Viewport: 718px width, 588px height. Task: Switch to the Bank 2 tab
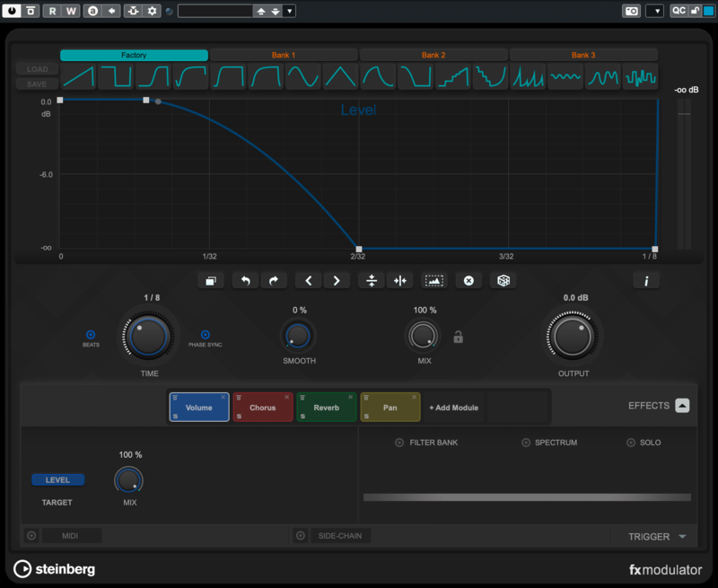coord(433,55)
